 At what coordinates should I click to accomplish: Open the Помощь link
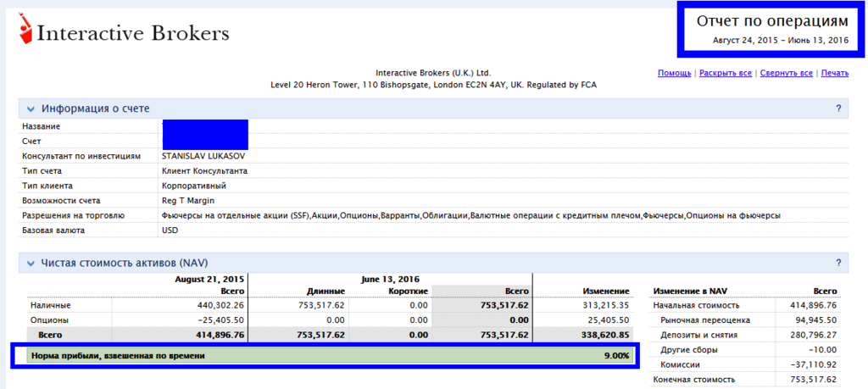[674, 73]
